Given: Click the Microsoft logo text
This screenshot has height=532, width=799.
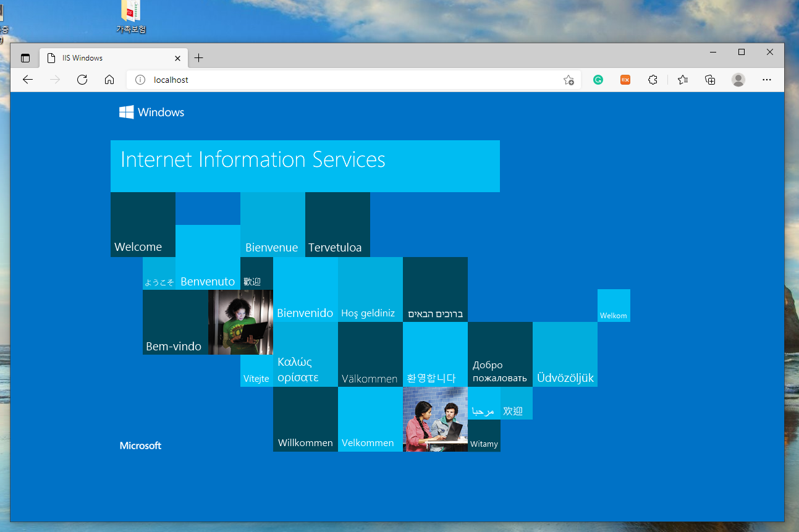Looking at the screenshot, I should (140, 445).
